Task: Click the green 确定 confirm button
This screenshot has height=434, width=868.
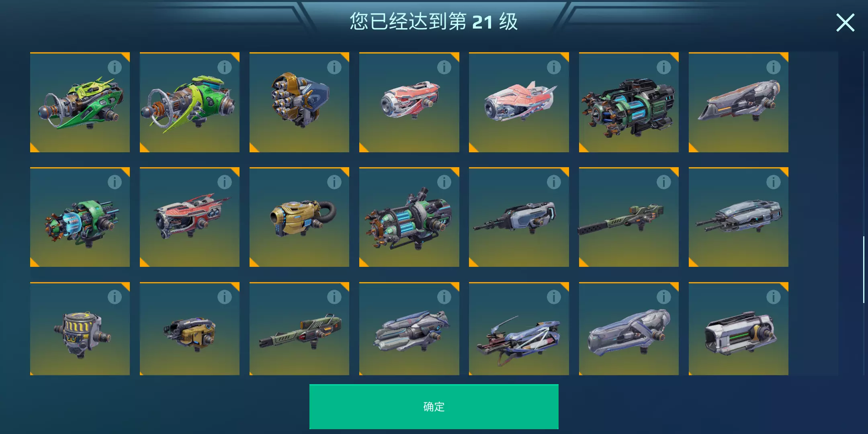Action: 434,406
